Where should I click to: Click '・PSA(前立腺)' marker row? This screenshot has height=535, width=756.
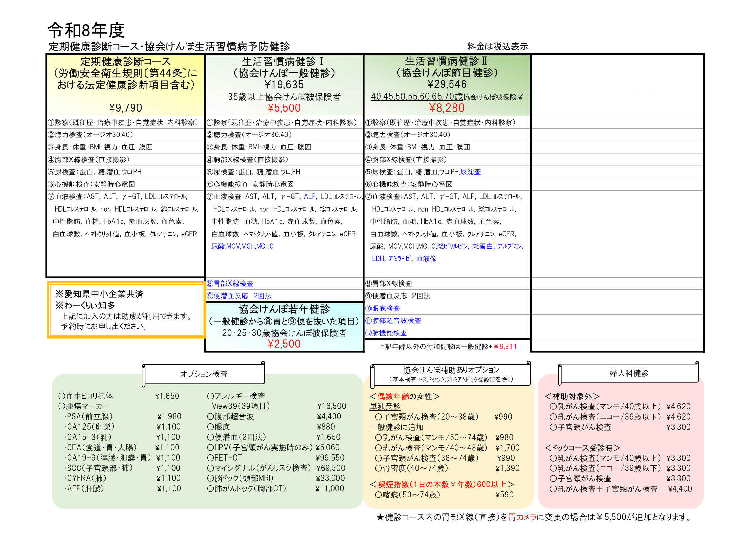[x=122, y=417]
